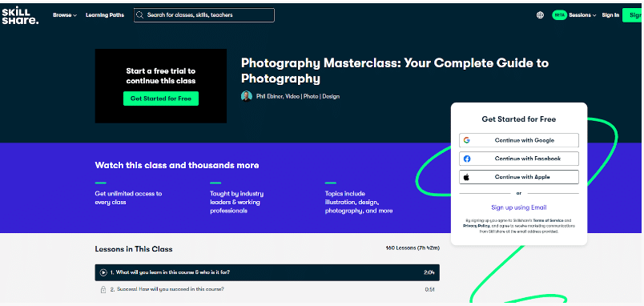644x306 pixels.
Task: Continue with Google
Action: (x=519, y=140)
